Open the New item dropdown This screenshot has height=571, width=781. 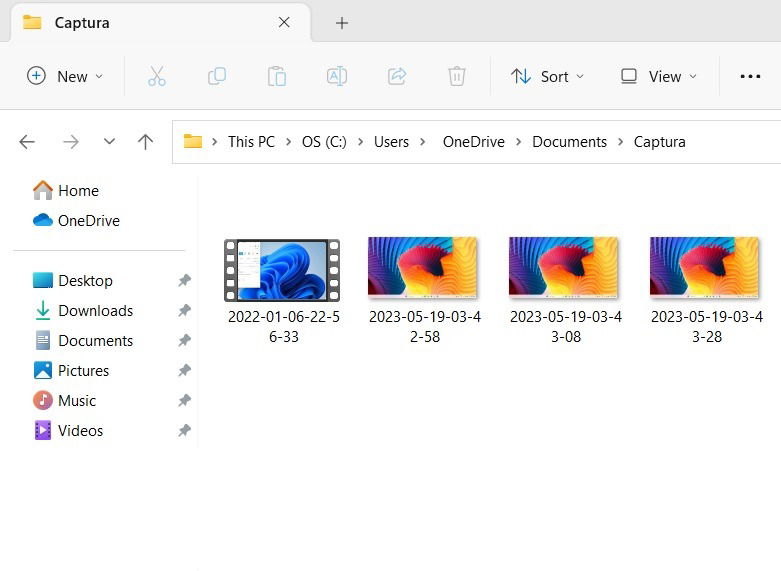click(65, 76)
